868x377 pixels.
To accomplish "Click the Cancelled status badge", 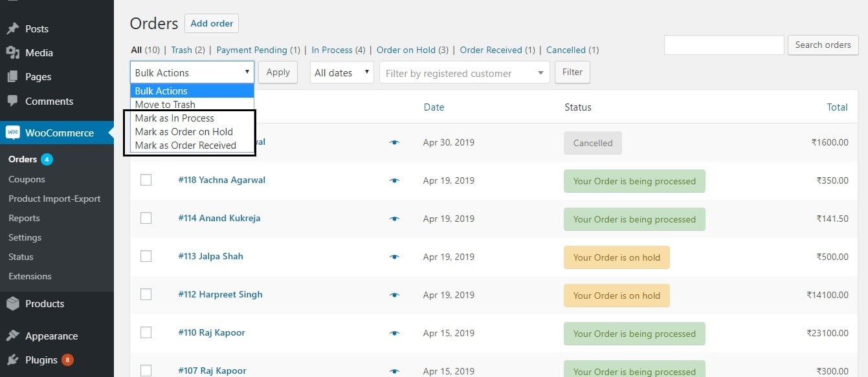I will click(x=593, y=143).
